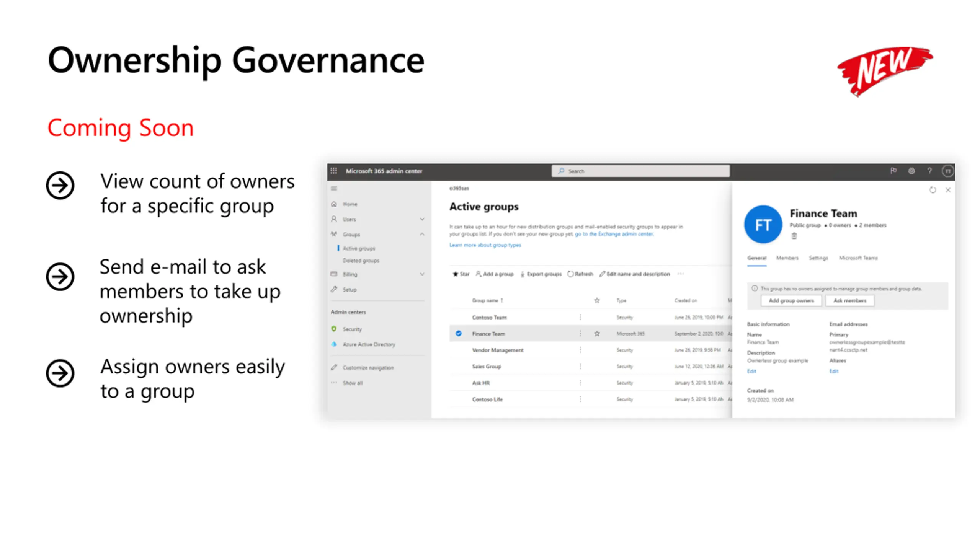Click the help question mark icon

(x=929, y=171)
